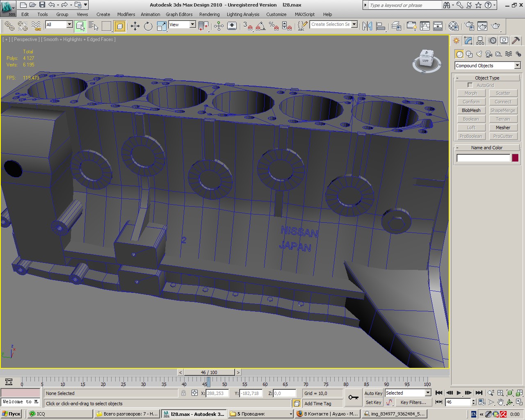Open the 'Selected' key mode dropdown

408,393
